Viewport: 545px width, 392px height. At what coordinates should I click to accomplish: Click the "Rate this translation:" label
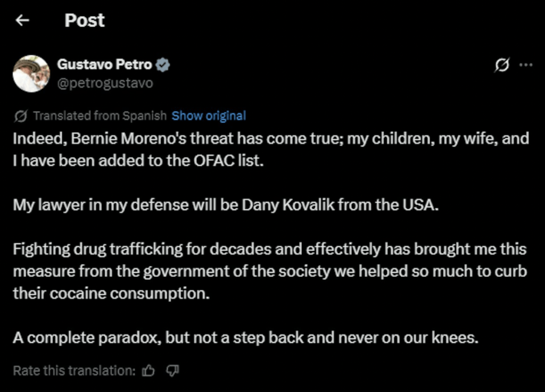point(74,371)
